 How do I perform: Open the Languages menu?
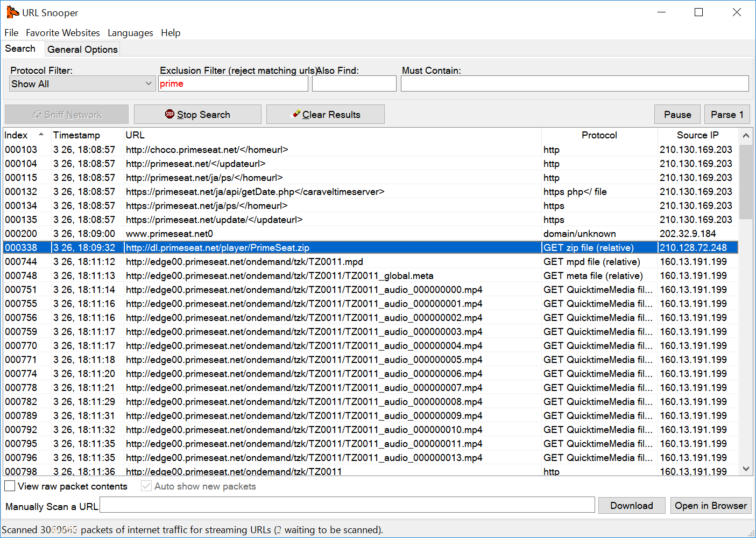[130, 33]
